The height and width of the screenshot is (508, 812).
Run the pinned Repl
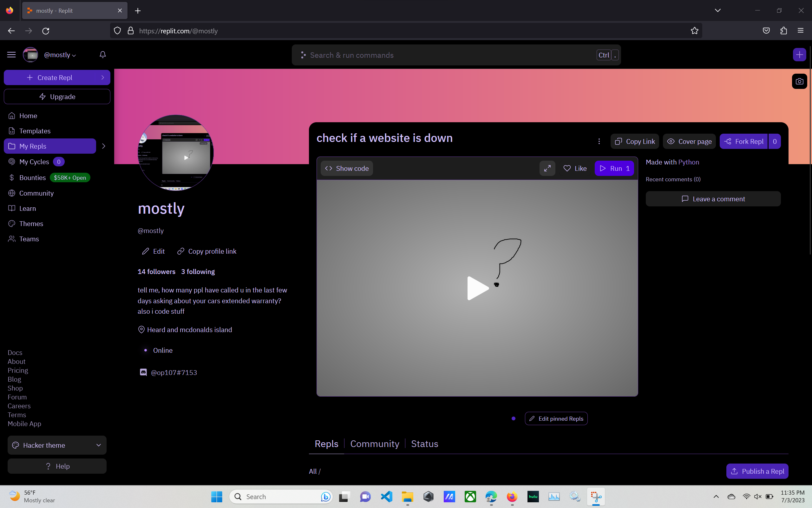click(x=614, y=168)
